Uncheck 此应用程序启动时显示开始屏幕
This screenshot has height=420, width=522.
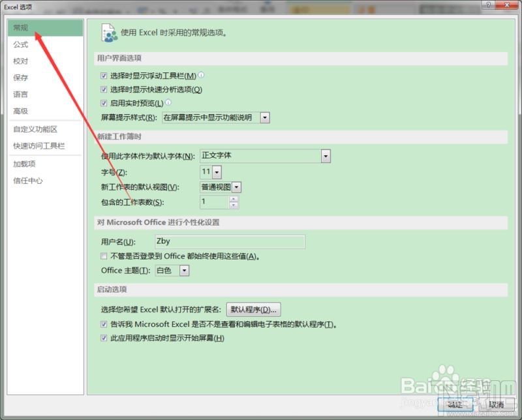[x=104, y=338]
